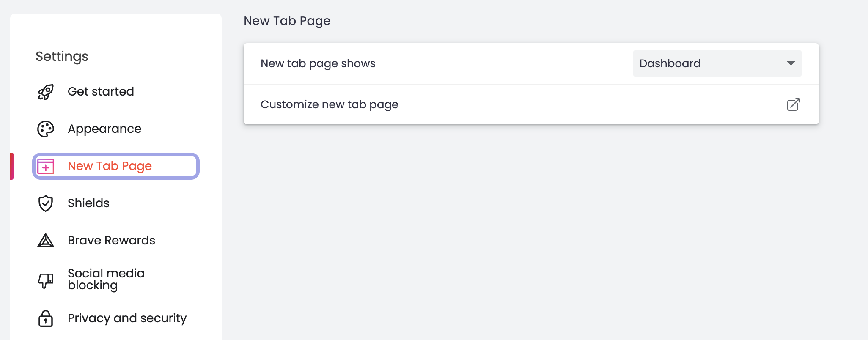Click the Social media blocking thumbs-down icon

click(46, 280)
